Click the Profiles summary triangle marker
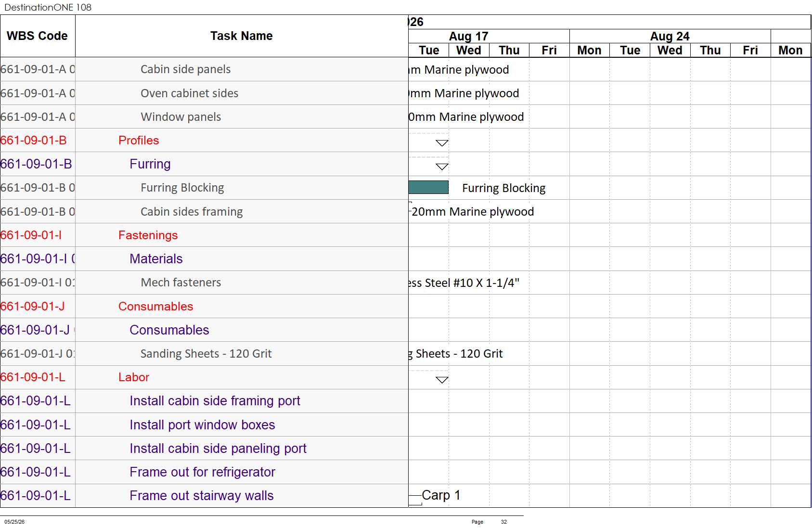Image resolution: width=812 pixels, height=528 pixels. [442, 143]
